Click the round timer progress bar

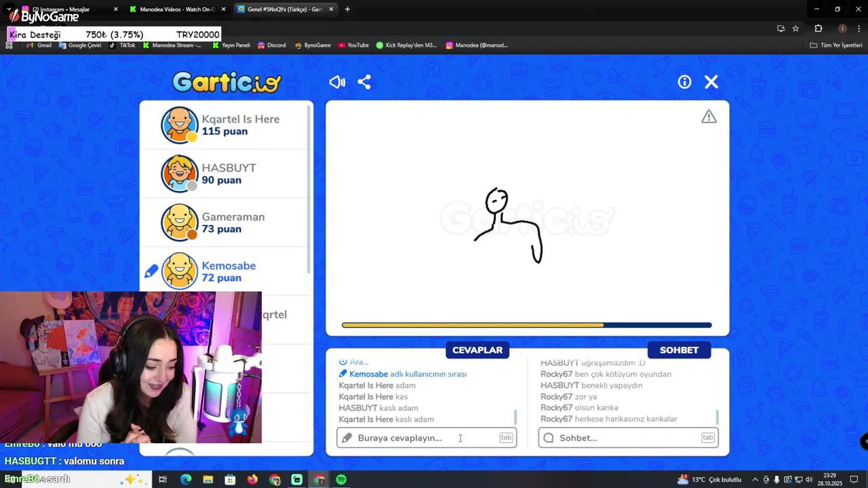coord(527,325)
